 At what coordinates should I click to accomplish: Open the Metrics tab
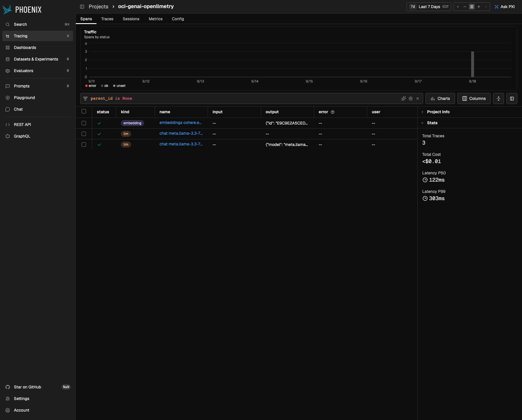(155, 19)
